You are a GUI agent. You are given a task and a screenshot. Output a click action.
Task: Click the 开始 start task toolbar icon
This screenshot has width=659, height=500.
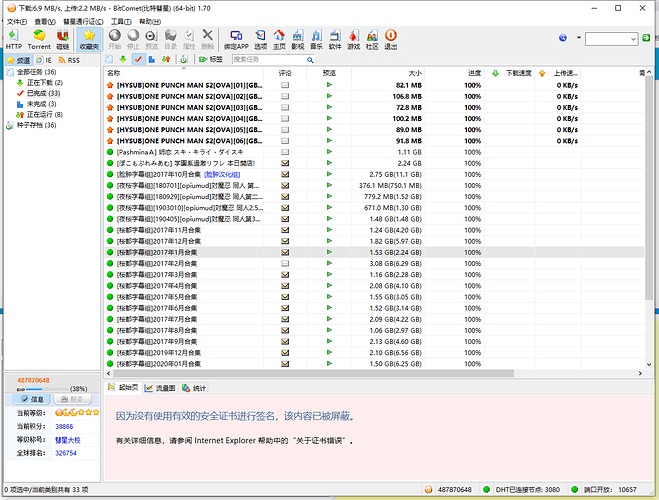click(x=114, y=39)
